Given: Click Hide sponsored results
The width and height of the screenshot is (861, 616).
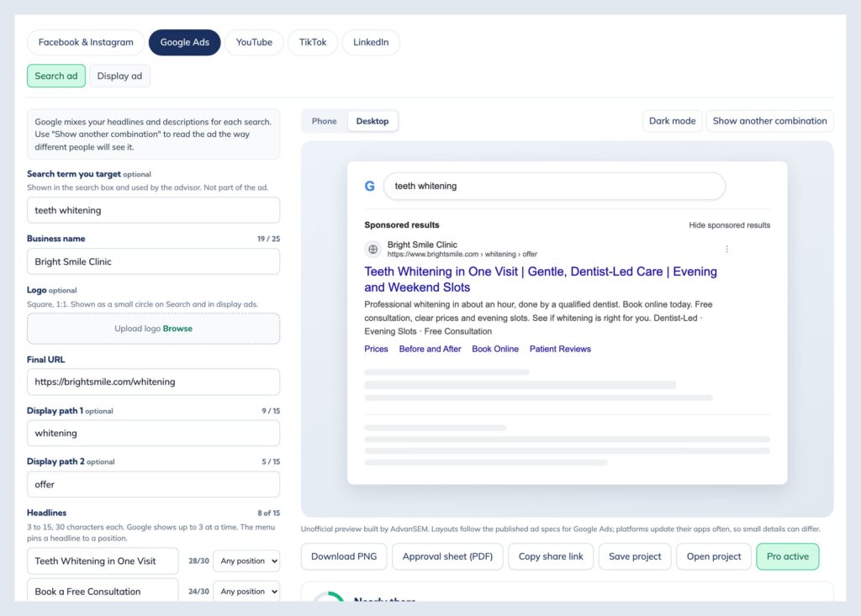Looking at the screenshot, I should [x=729, y=225].
